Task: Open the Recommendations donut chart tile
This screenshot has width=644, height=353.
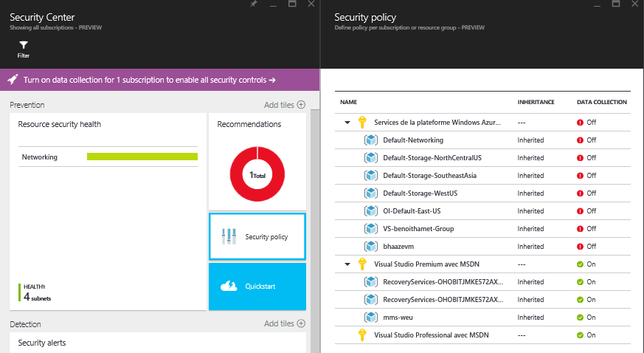Action: pos(257,175)
